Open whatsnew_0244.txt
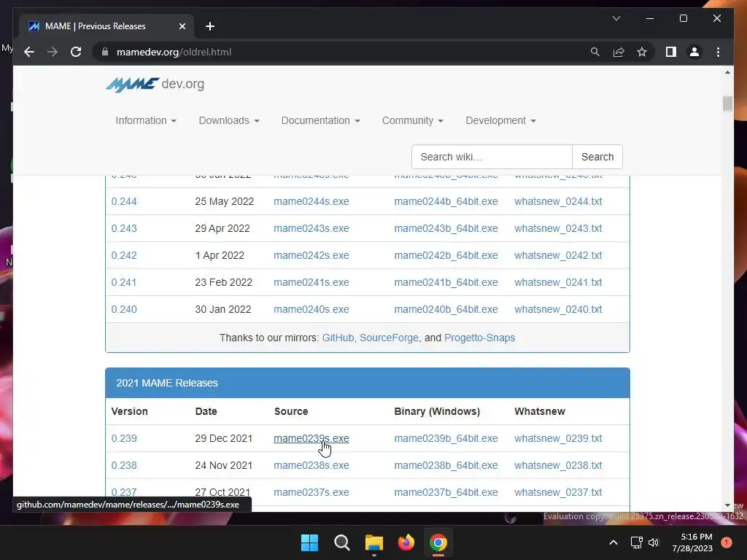The width and height of the screenshot is (747, 560). coord(558,201)
